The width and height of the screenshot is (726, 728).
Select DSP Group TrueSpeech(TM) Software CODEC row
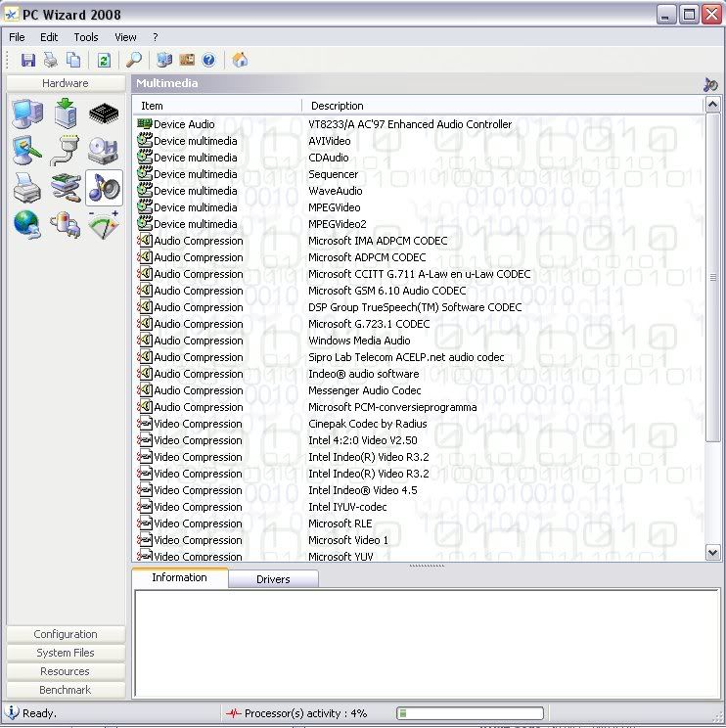(x=420, y=307)
